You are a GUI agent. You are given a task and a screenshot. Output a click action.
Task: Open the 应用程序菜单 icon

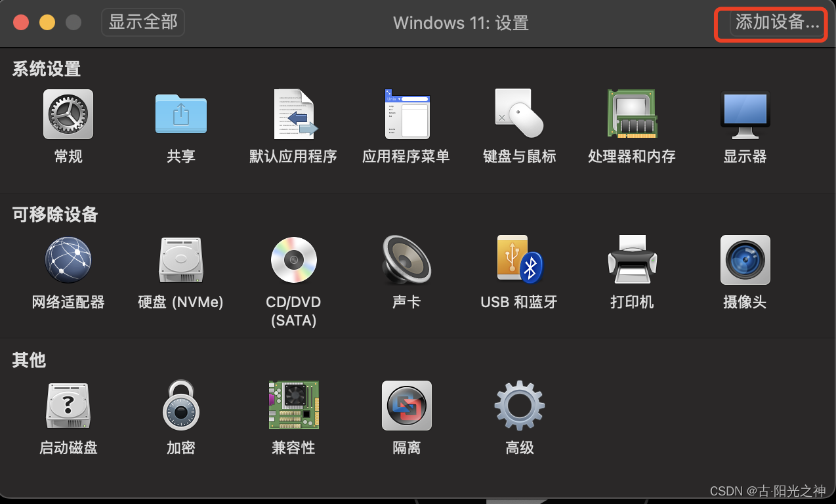(x=406, y=114)
